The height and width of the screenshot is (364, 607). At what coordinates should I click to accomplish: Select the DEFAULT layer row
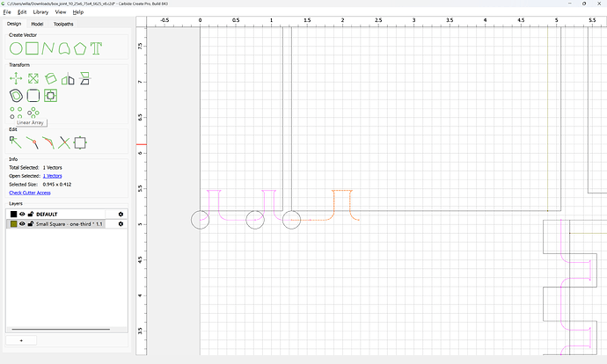click(66, 214)
